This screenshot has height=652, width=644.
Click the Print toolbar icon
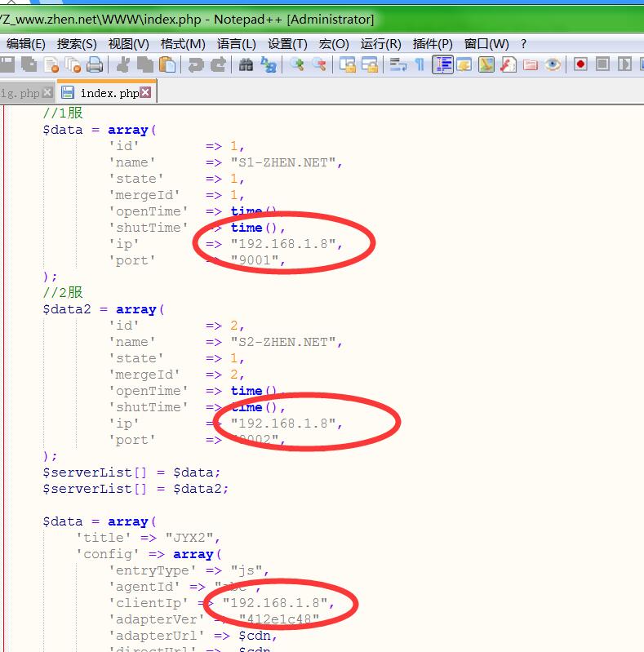[x=95, y=64]
